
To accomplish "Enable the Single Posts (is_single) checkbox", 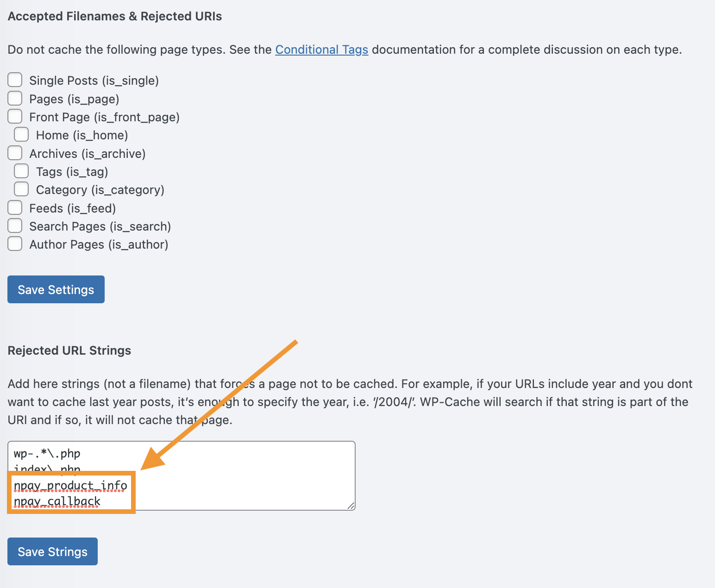I will pos(15,80).
